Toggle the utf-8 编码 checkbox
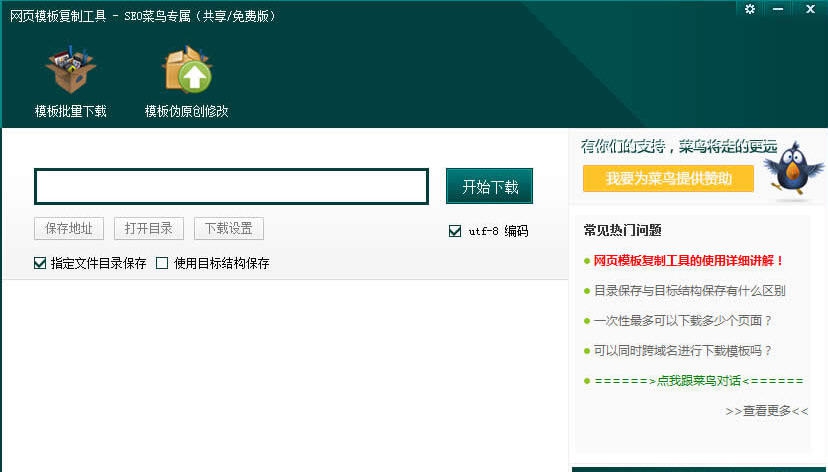The image size is (828, 472). 455,231
